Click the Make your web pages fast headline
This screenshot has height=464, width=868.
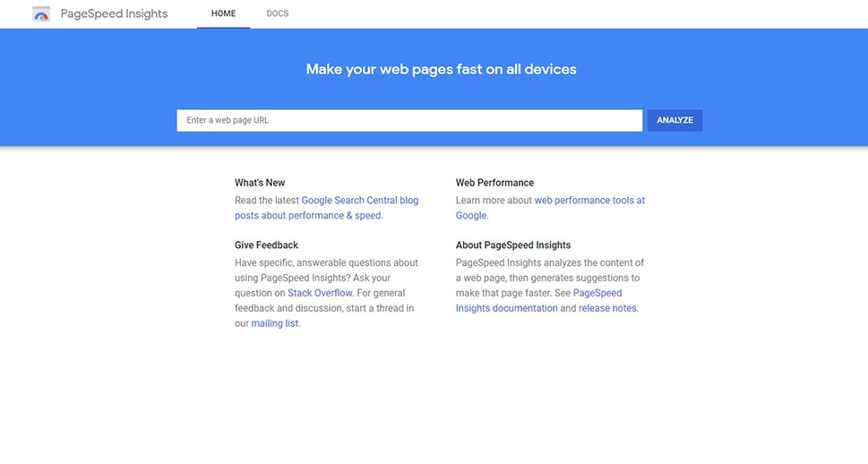point(442,69)
